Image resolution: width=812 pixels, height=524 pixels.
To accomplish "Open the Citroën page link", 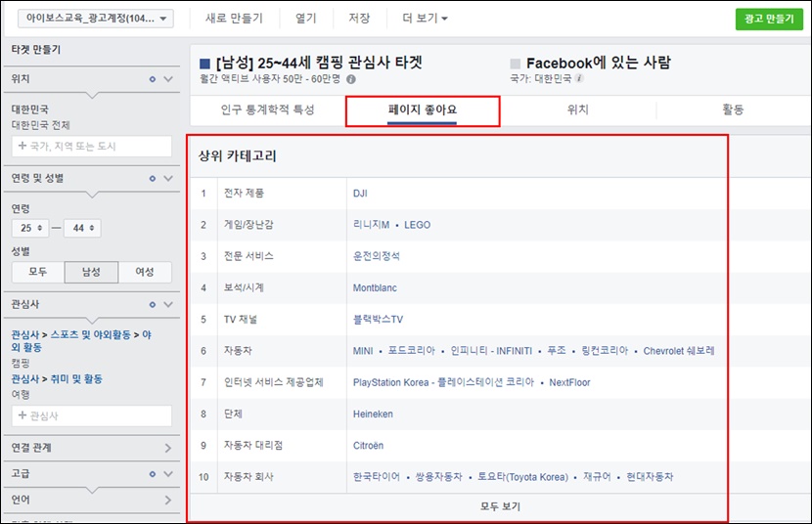I will (368, 446).
